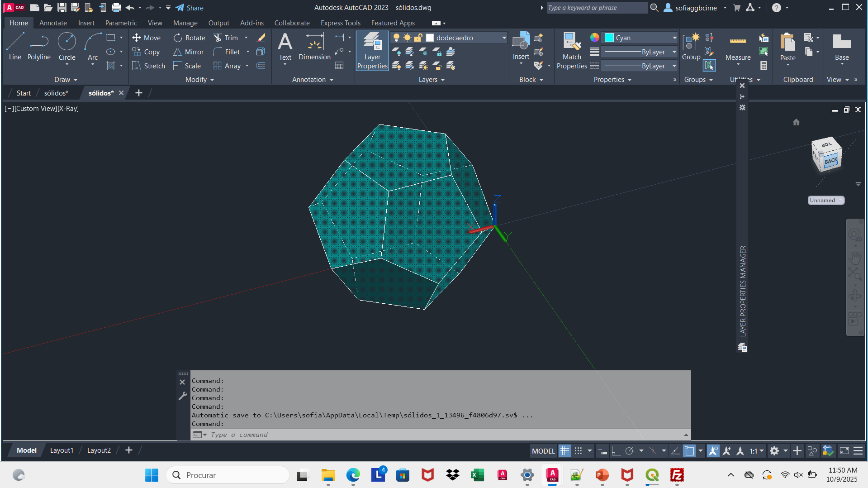
Task: Open the Layout1 tab
Action: coord(62,450)
